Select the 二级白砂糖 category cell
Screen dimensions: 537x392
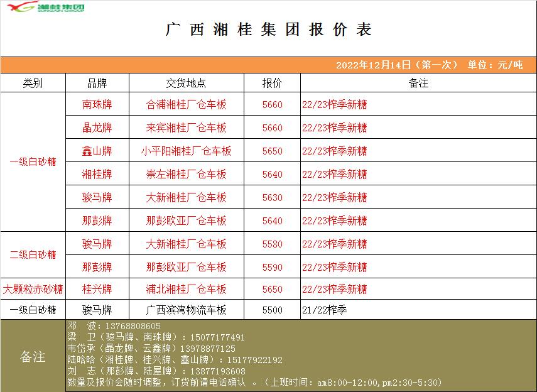coord(33,255)
